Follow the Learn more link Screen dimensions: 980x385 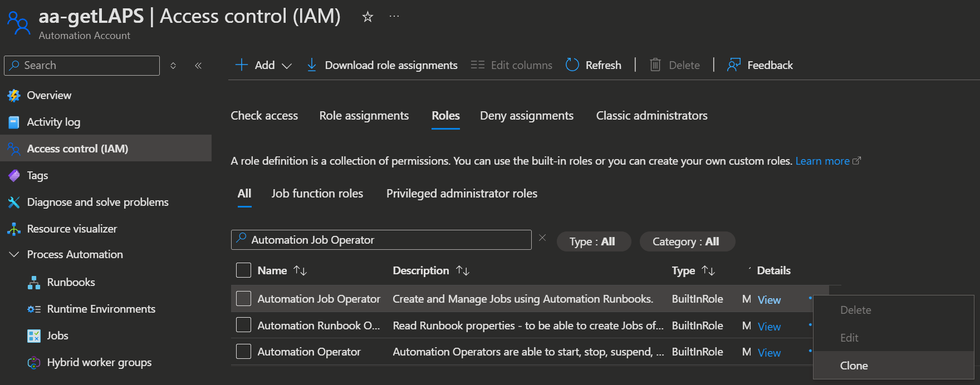coord(822,161)
